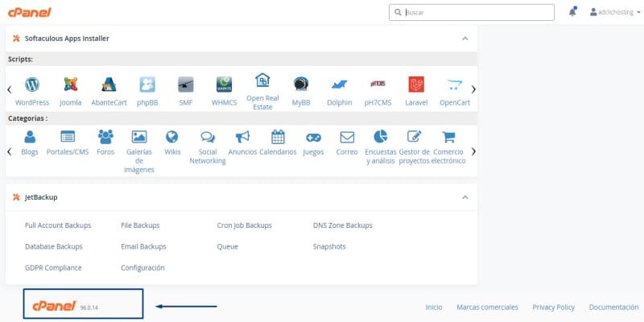Open the Joomla script icon
Screen dimensions: 644x322
pyautogui.click(x=71, y=85)
